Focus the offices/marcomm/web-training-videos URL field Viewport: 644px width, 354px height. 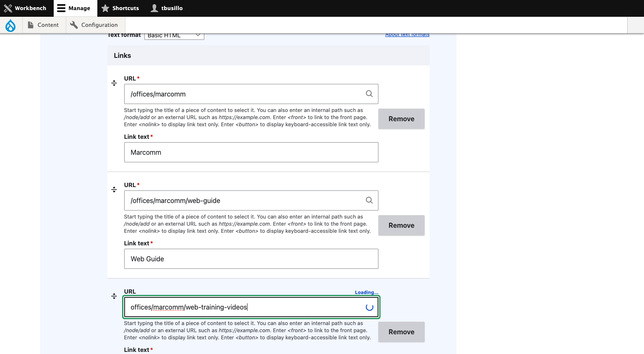click(x=251, y=307)
